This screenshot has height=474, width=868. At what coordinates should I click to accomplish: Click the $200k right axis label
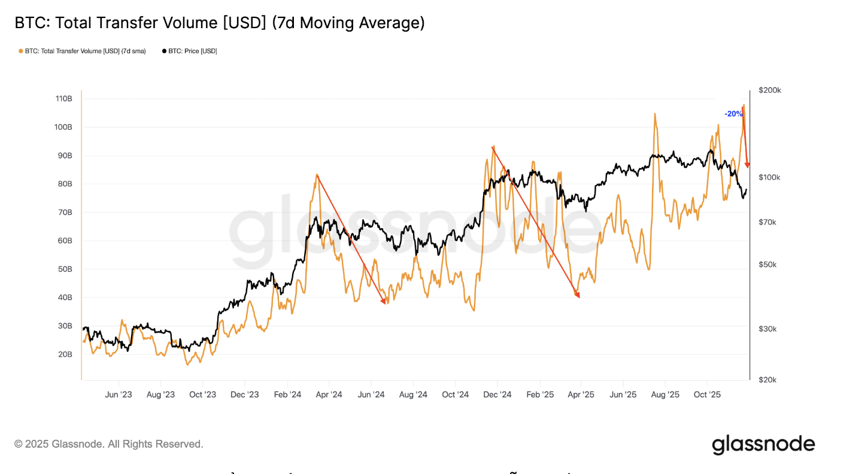[770, 90]
